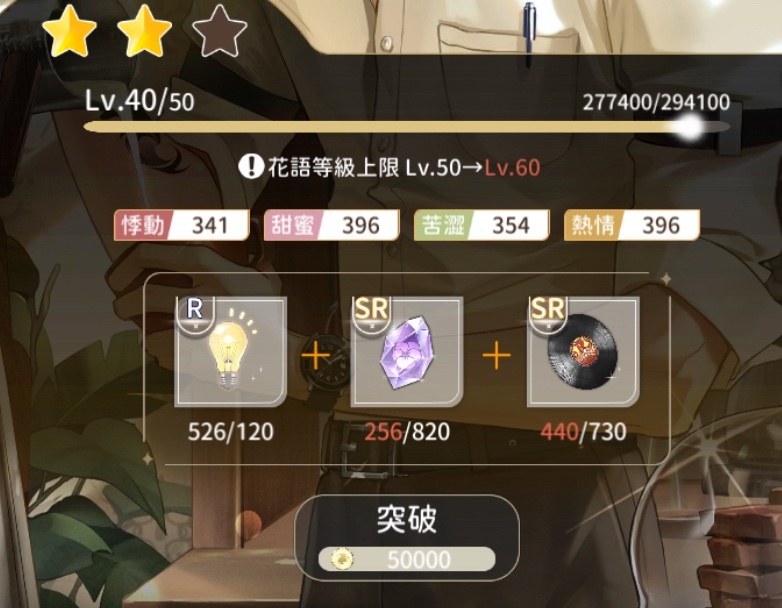Viewport: 782px width, 608px height.
Task: Click the first gold star
Action: [x=69, y=31]
